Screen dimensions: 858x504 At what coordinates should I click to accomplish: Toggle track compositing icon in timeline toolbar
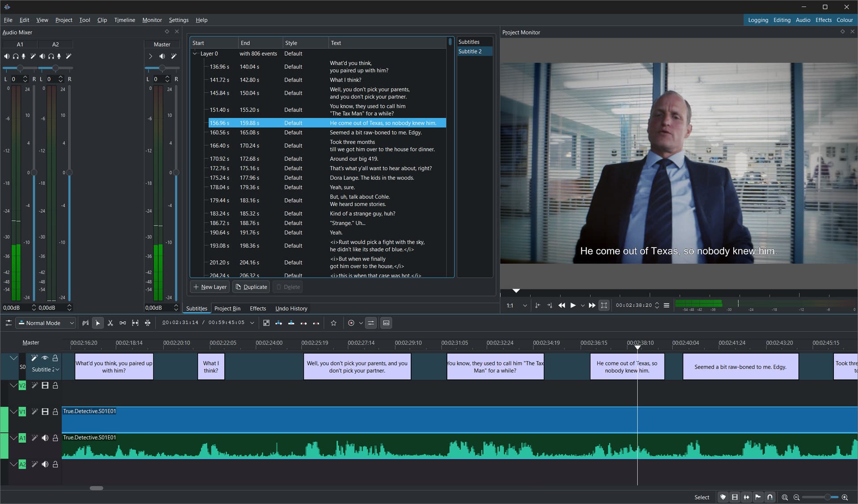click(85, 323)
